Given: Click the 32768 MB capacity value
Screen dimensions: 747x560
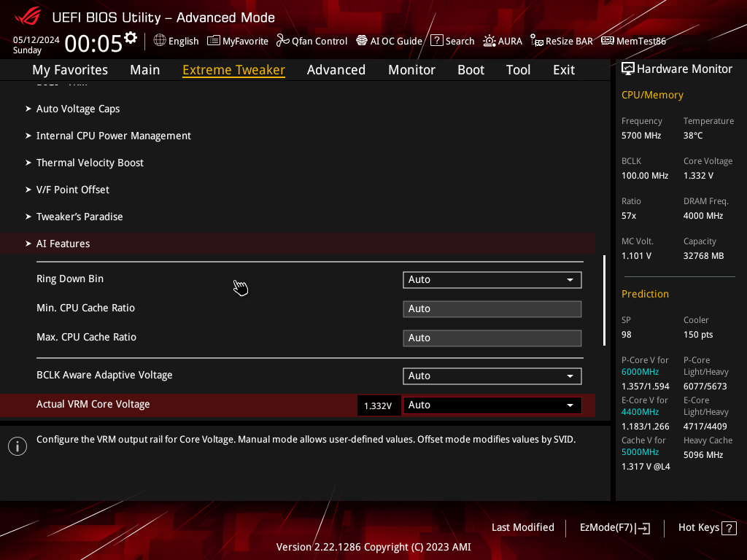Looking at the screenshot, I should (704, 256).
